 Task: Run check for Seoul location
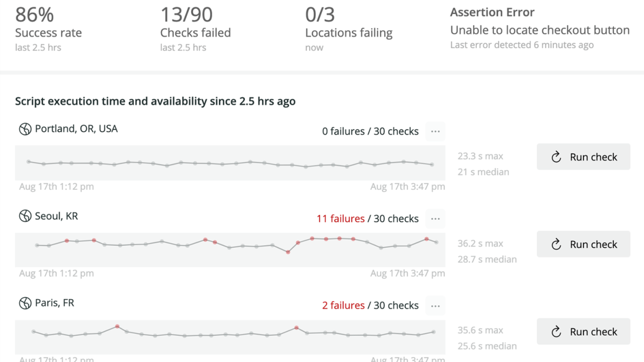pyautogui.click(x=583, y=245)
